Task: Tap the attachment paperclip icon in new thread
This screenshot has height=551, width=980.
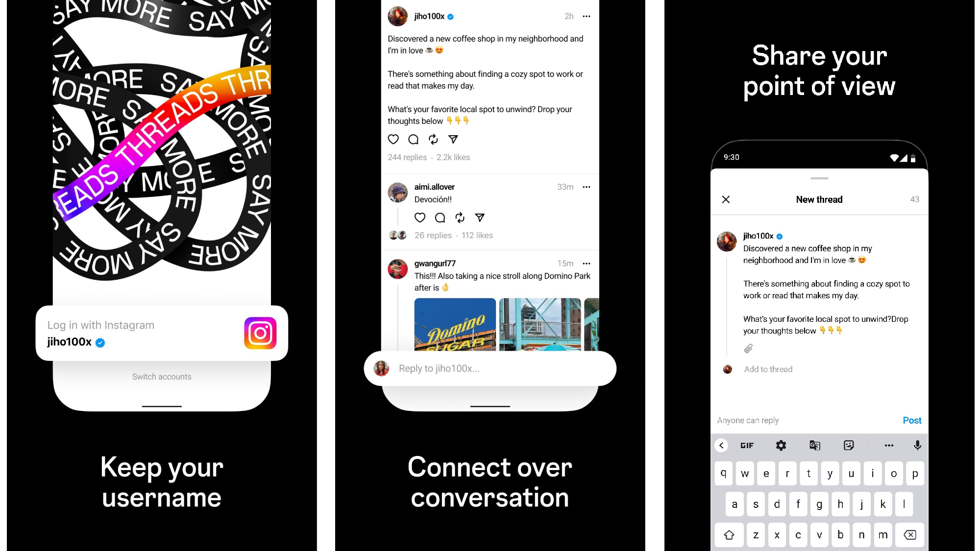Action: pos(748,348)
